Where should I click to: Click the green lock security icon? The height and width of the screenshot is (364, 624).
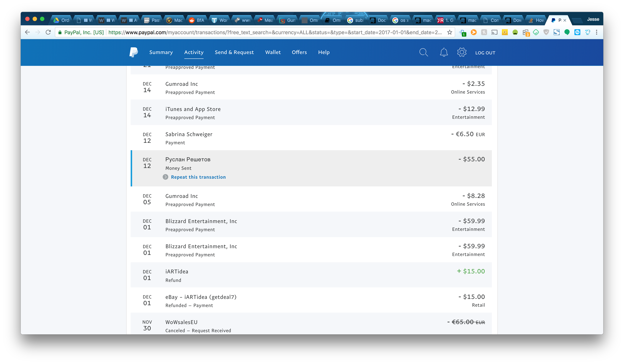60,32
